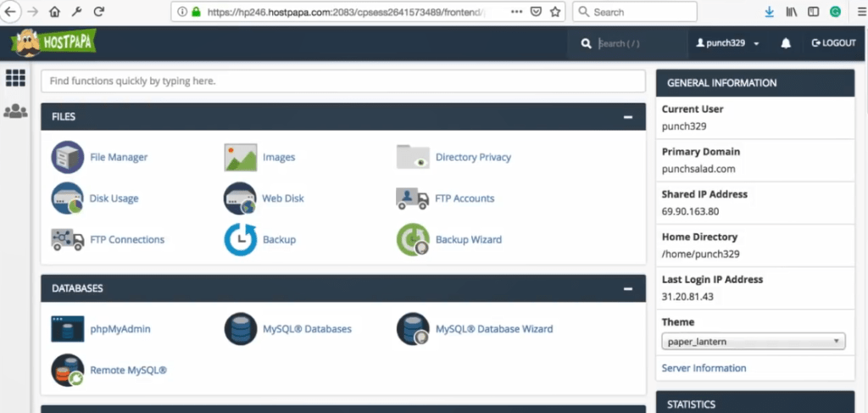Image resolution: width=868 pixels, height=413 pixels.
Task: Reload the page with refresh icon
Action: point(99,11)
